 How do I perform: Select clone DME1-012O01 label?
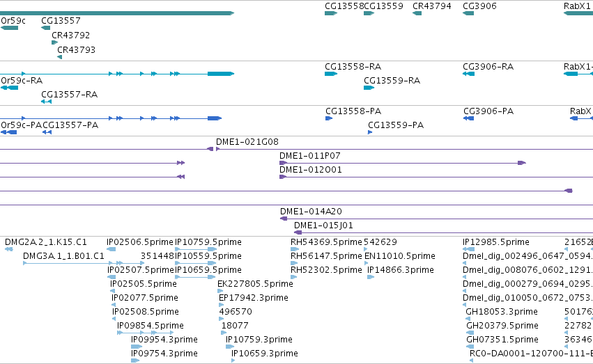pyautogui.click(x=311, y=170)
